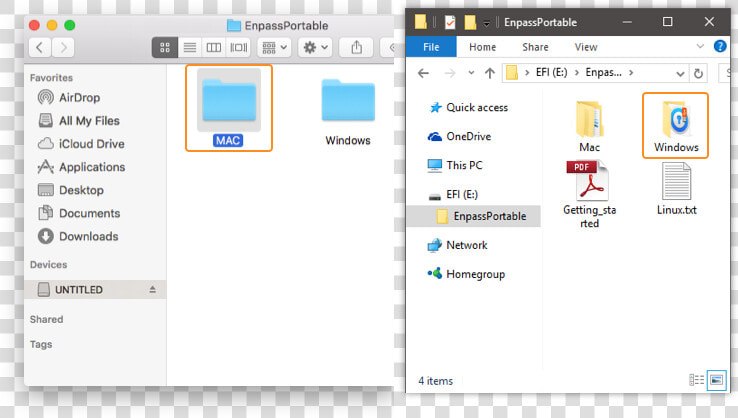Open Finder arrange-by dropdown

[x=274, y=48]
